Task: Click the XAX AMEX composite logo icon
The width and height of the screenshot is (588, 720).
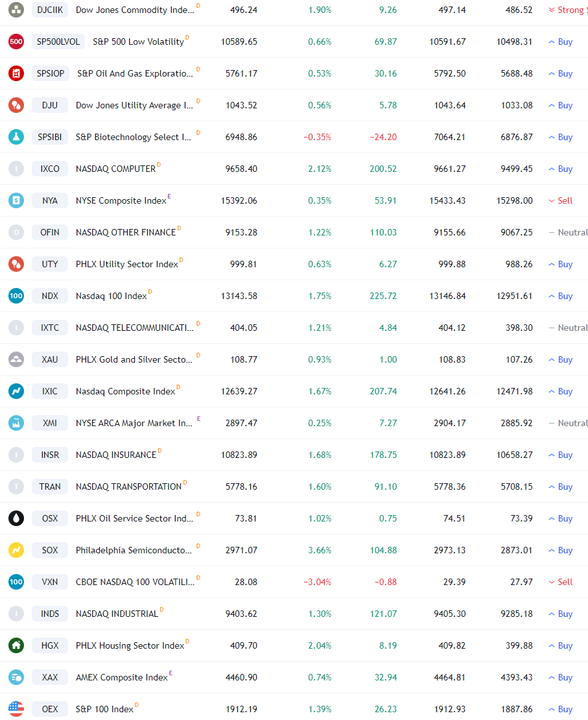Action: coord(16,677)
